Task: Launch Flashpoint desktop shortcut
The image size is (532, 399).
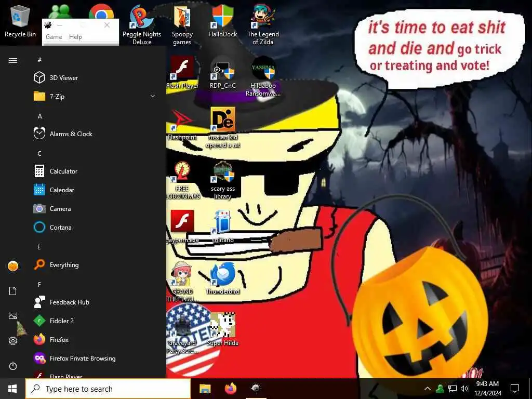Action: [182, 124]
